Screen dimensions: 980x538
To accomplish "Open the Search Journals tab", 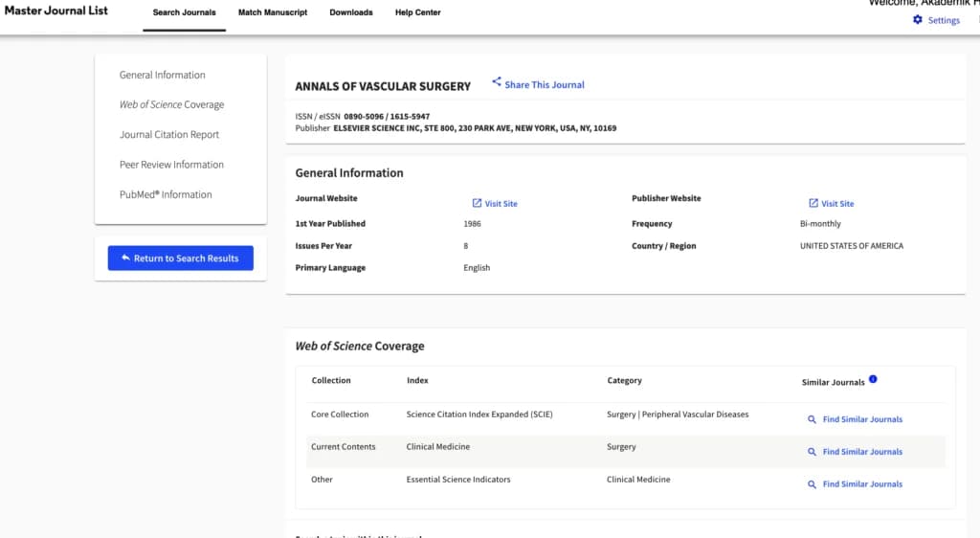I will 185,12.
